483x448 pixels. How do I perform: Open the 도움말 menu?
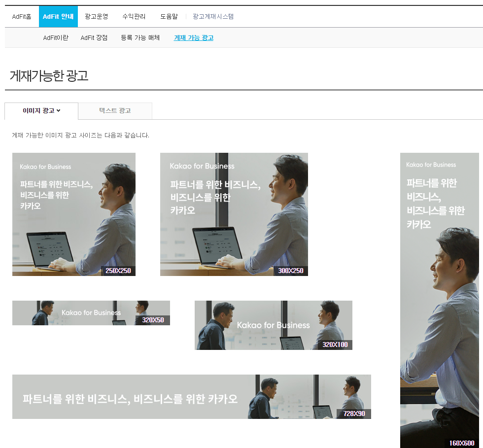(x=169, y=17)
